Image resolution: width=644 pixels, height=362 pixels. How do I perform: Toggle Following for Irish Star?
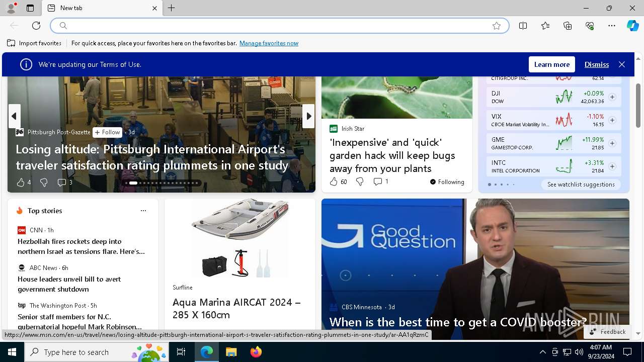[x=447, y=182]
